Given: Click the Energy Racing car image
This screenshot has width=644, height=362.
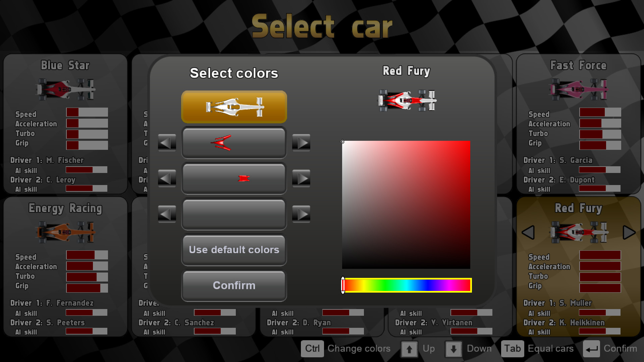Looking at the screenshot, I should coord(65,232).
